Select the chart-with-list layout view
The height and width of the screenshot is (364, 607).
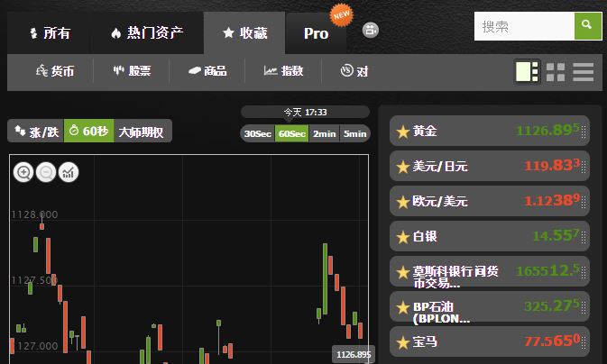(527, 71)
